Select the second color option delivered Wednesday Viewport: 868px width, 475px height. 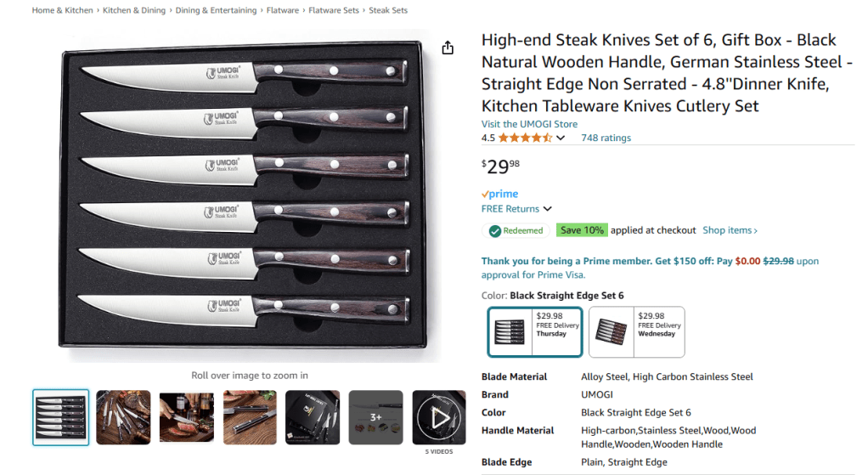point(636,331)
